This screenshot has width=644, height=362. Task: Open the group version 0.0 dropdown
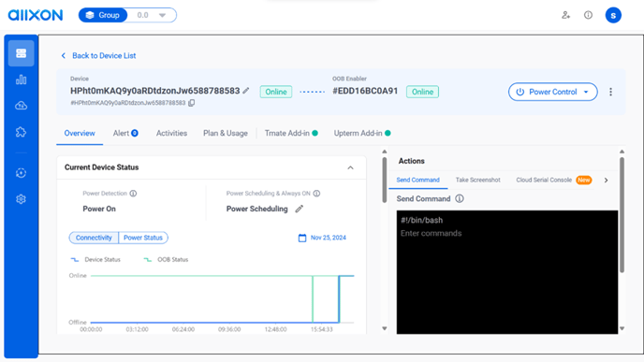click(152, 15)
